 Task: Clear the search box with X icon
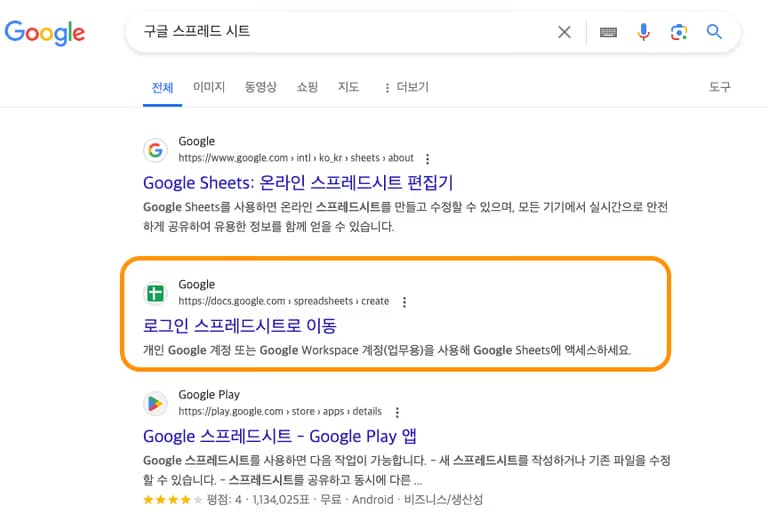coord(564,32)
